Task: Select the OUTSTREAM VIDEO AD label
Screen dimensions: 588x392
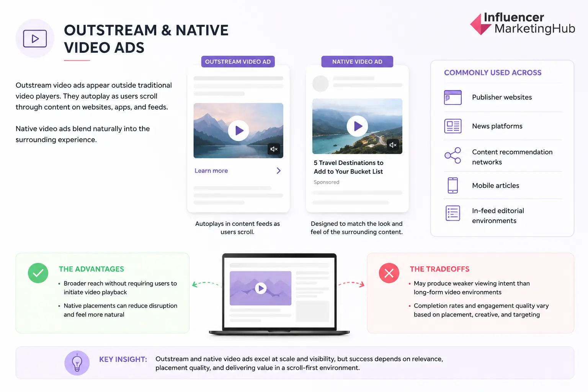Action: (x=238, y=62)
